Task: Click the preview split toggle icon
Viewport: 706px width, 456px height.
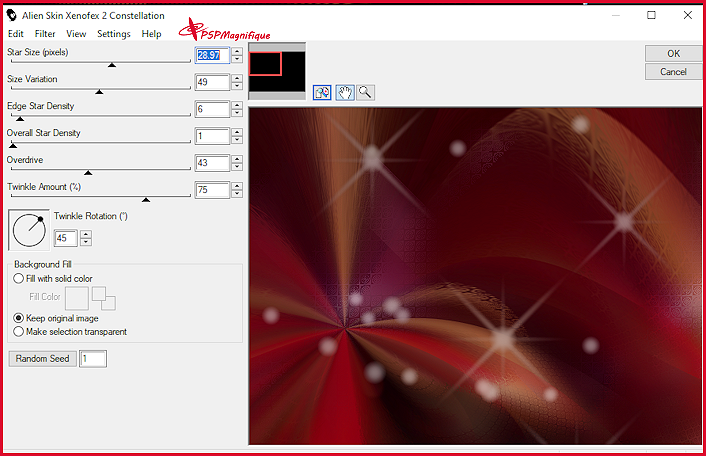Action: coord(322,93)
